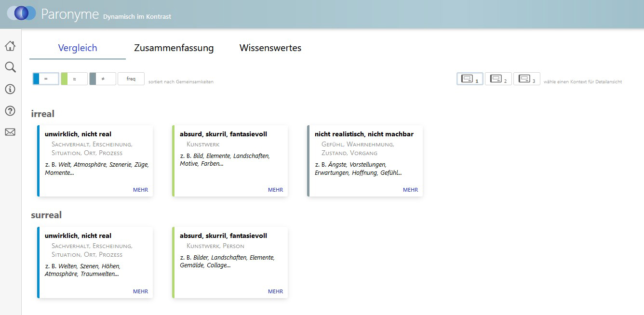The height and width of the screenshot is (315, 644).
Task: Expand MEHR on irreal 'nicht realistisch' card
Action: [410, 190]
